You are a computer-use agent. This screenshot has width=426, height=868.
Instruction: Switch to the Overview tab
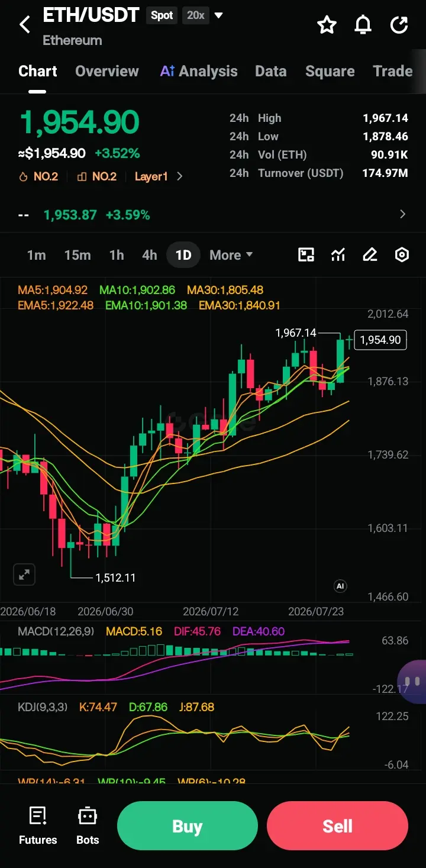coord(107,71)
